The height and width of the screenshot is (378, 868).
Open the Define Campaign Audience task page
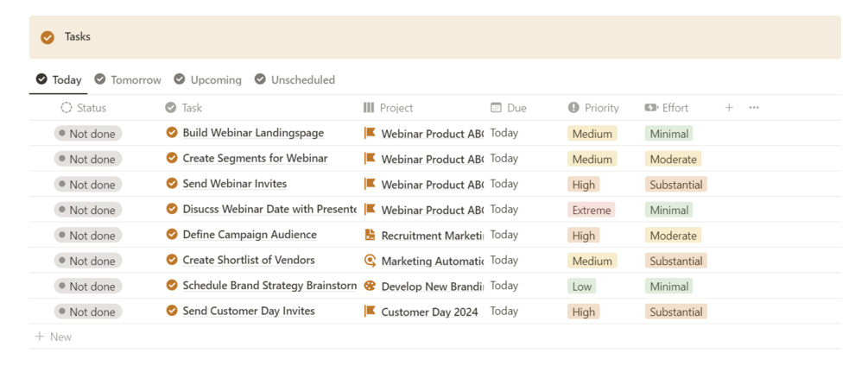tap(249, 235)
